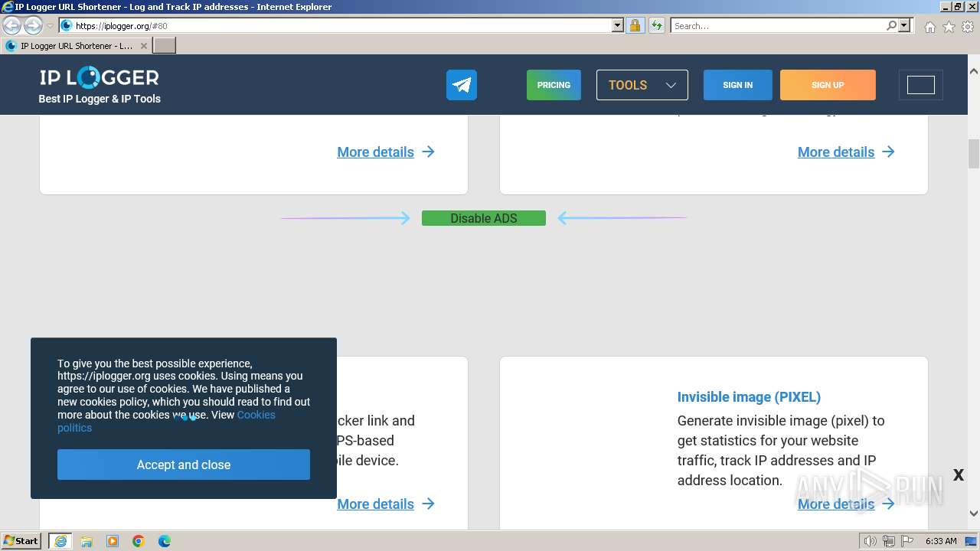Launch Edge from the taskbar
This screenshot has height=551, width=980.
(x=165, y=541)
